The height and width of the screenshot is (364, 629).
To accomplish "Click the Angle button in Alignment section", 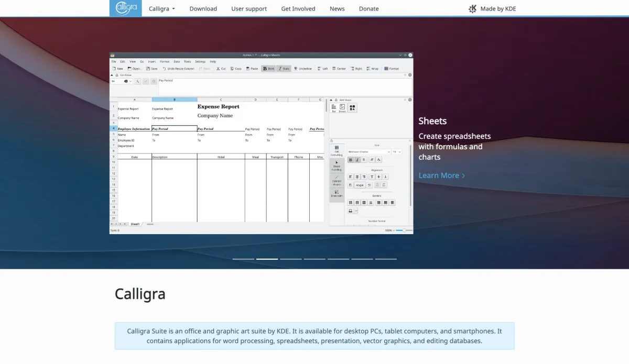I will (x=360, y=185).
